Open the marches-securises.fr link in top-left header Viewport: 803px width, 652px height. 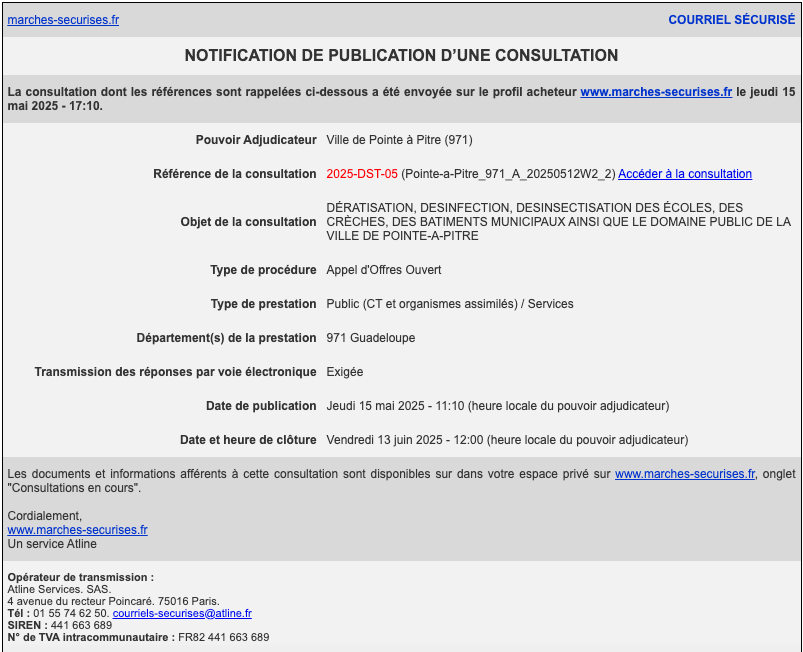(63, 20)
